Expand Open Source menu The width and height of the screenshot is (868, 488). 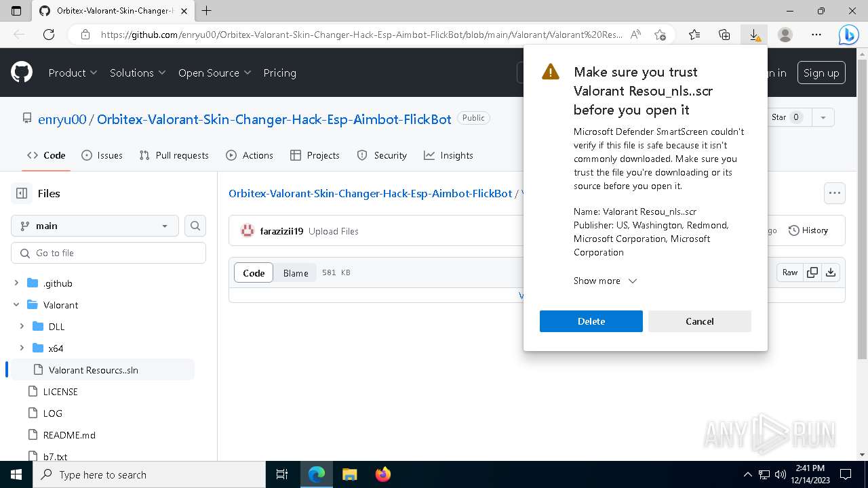pos(214,73)
